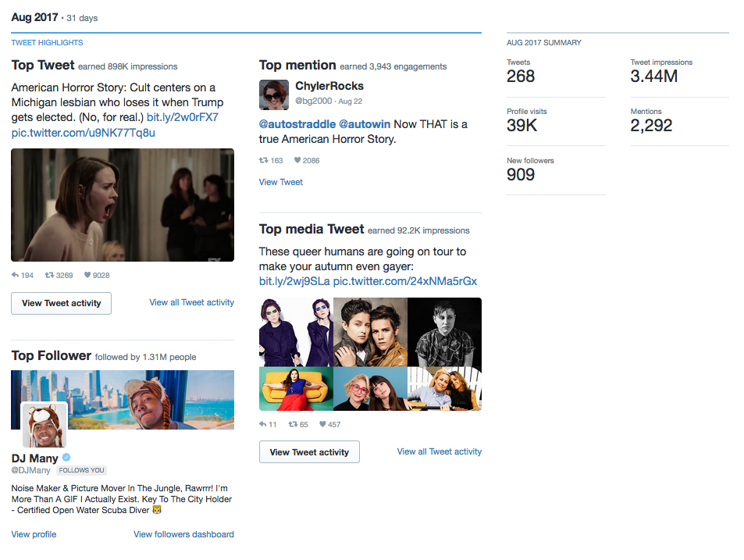The image size is (744, 560).
Task: Click the reply icon under the top media Tweet
Action: [263, 424]
